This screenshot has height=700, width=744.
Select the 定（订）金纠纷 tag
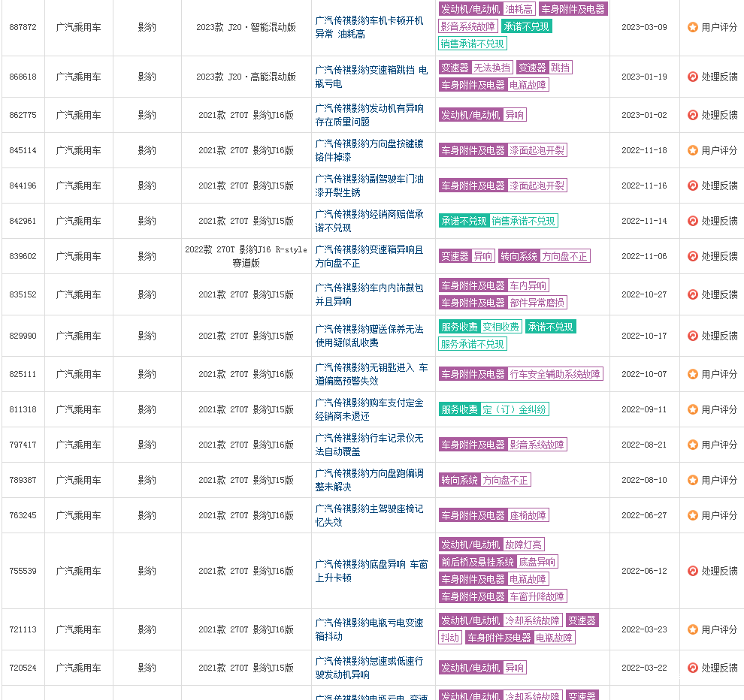[515, 409]
